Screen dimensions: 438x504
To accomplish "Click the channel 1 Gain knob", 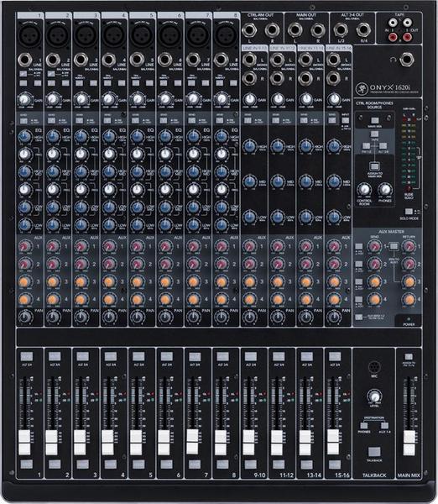I will 24,98.
